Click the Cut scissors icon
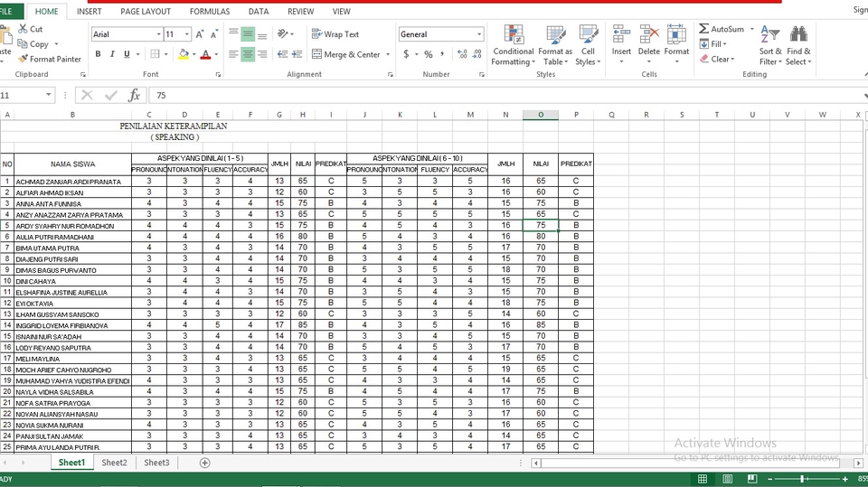Image resolution: width=868 pixels, height=487 pixels. coord(23,29)
